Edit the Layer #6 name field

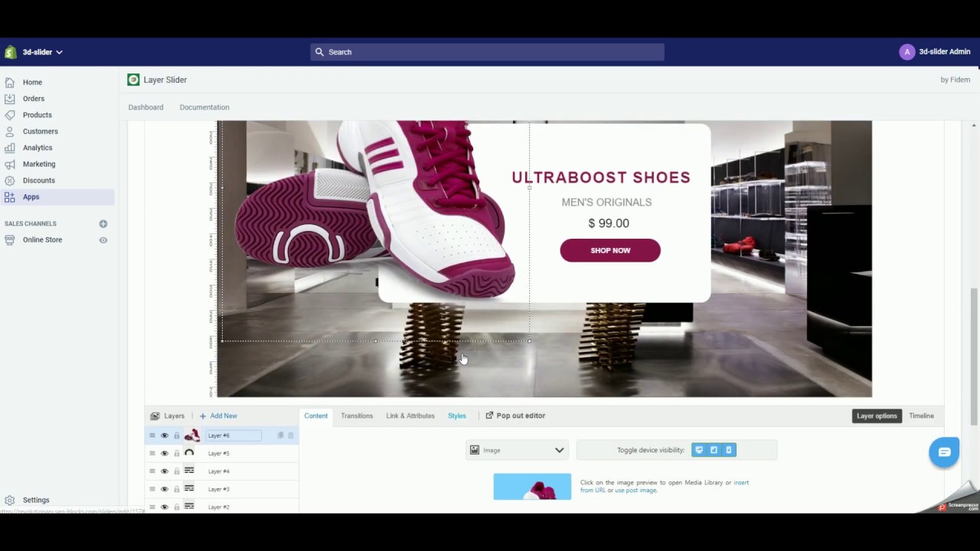(x=234, y=435)
